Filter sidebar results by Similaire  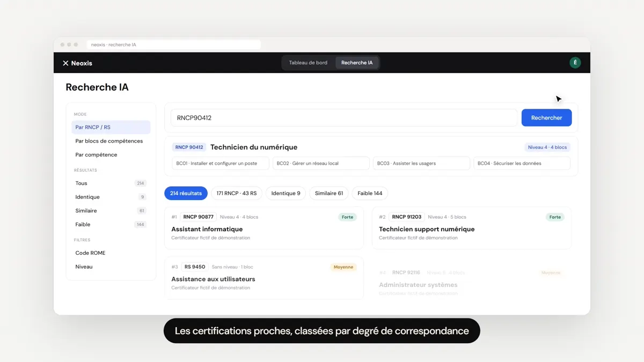(111, 211)
